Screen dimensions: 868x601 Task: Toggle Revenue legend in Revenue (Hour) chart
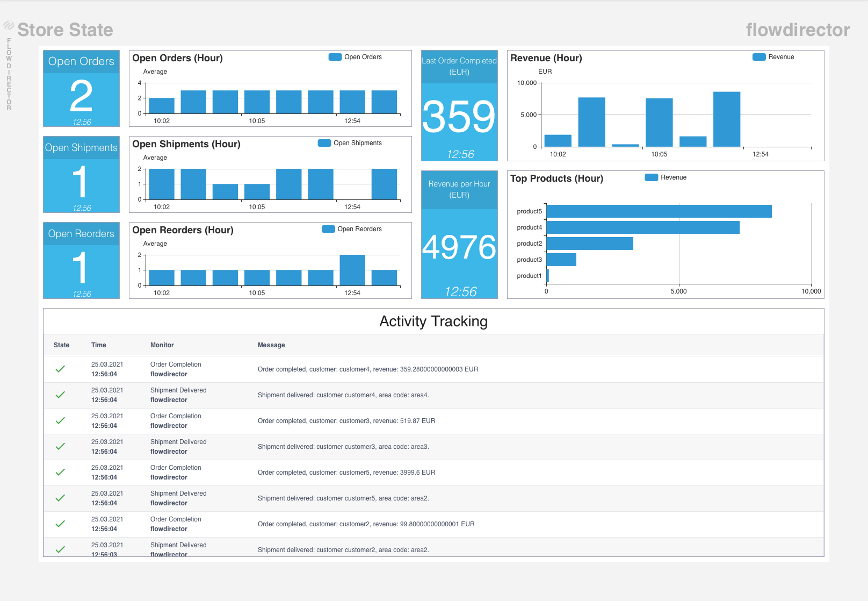(773, 57)
